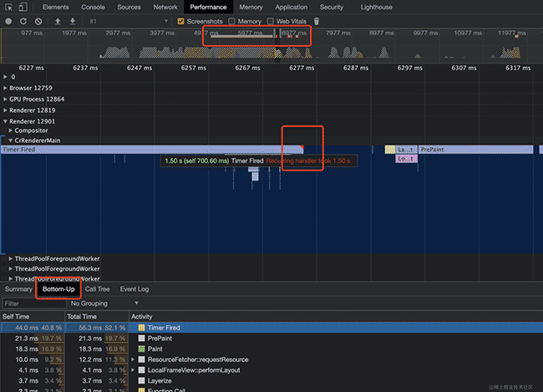Screen dimensions: 543x392
Task: Expand the second ThreadPoolForegroundWorker row
Action: click(x=11, y=268)
